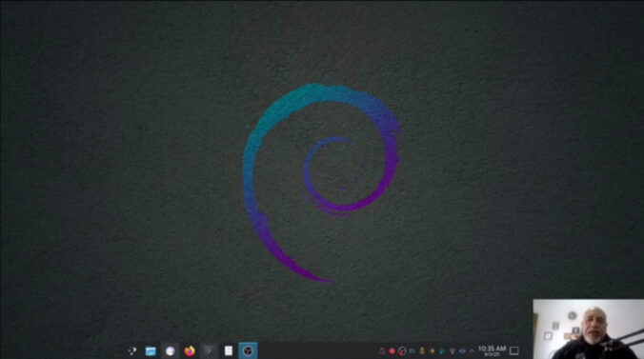Switch to the OBS Studio taskbar window
This screenshot has width=644, height=359.
(x=248, y=350)
